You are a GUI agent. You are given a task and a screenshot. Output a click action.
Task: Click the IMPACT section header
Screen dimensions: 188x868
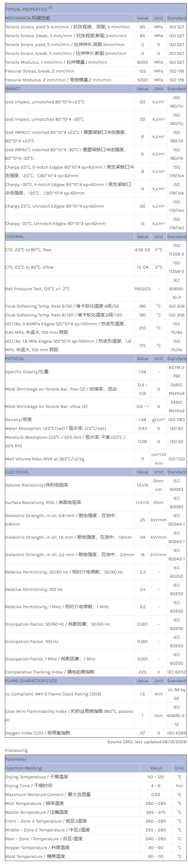13,89
